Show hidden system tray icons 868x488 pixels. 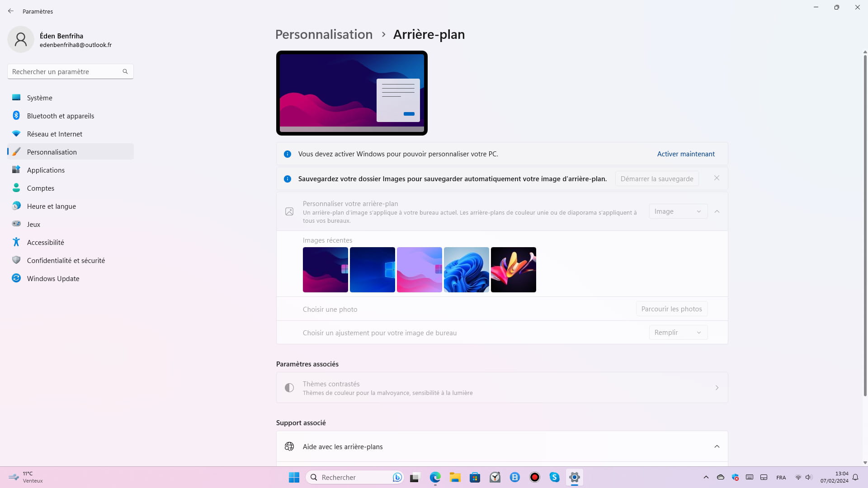(x=706, y=477)
